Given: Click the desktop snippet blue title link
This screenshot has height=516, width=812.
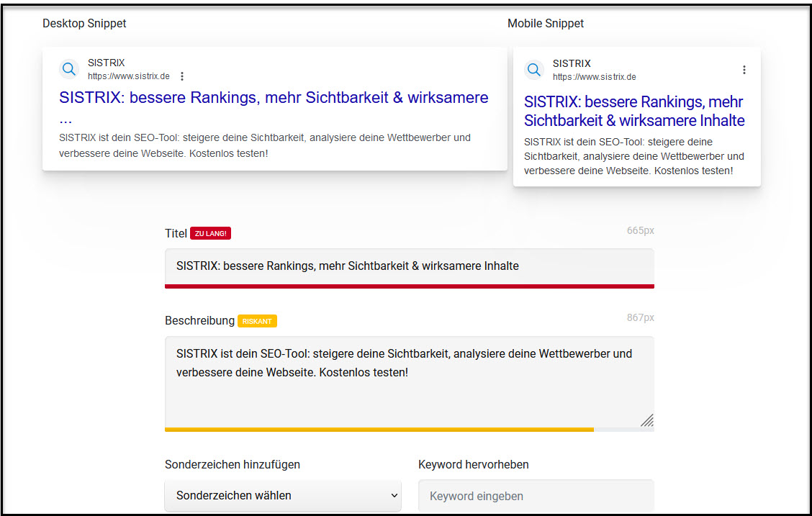Looking at the screenshot, I should 274,107.
